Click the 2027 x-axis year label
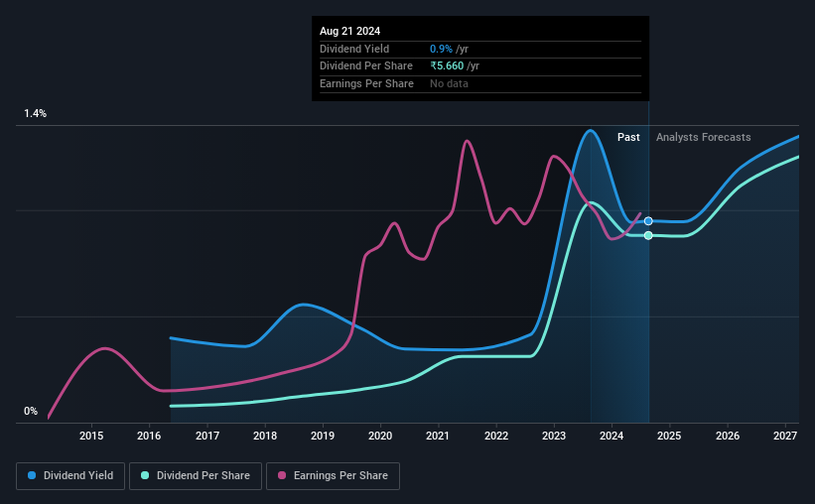Image resolution: width=815 pixels, height=504 pixels. click(x=785, y=436)
